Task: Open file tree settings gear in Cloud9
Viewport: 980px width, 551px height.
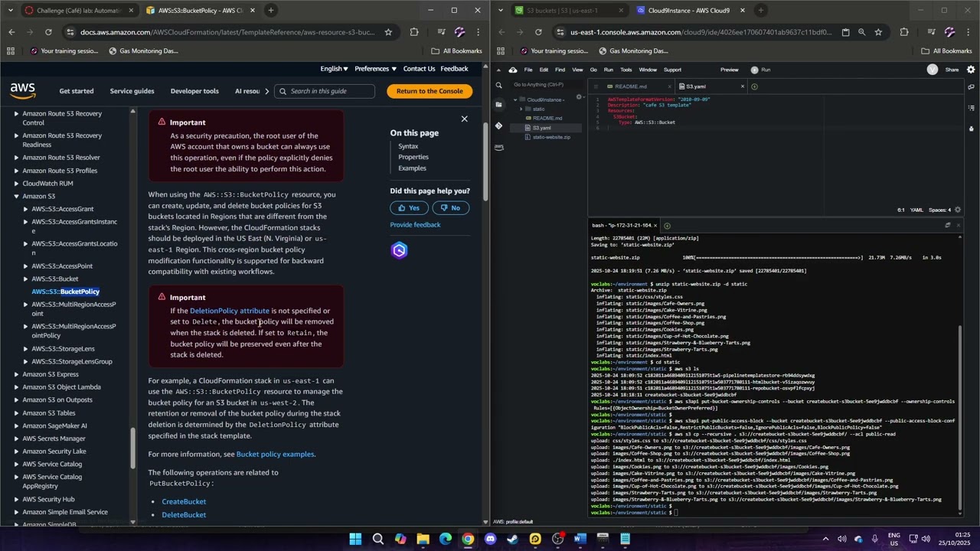Action: tap(579, 98)
